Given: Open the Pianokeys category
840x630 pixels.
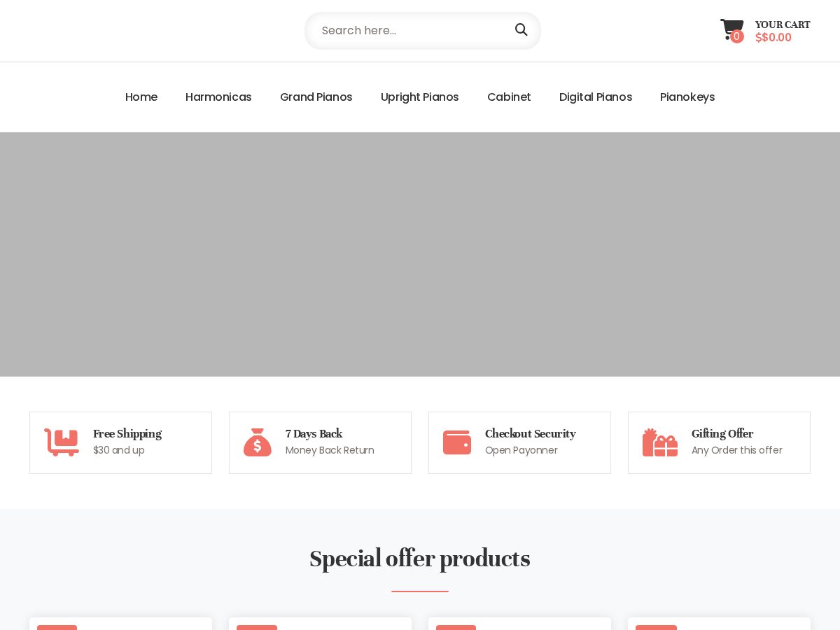Looking at the screenshot, I should tap(687, 97).
